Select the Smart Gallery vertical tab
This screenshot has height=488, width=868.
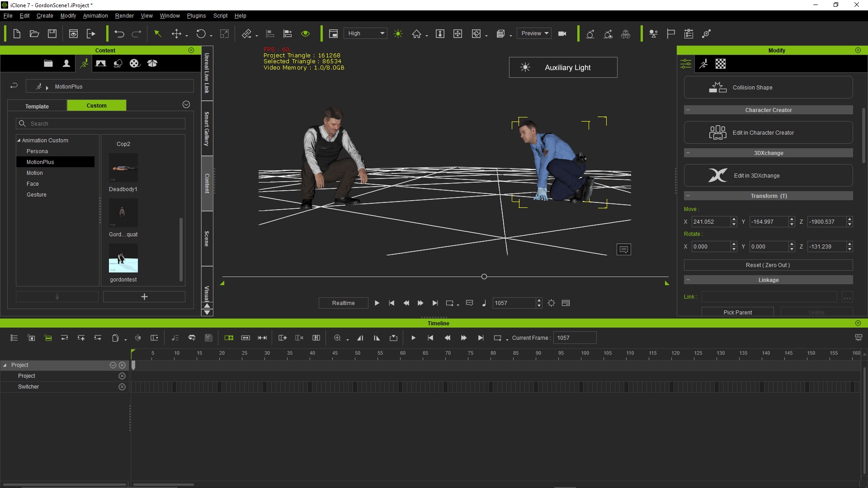click(x=207, y=129)
